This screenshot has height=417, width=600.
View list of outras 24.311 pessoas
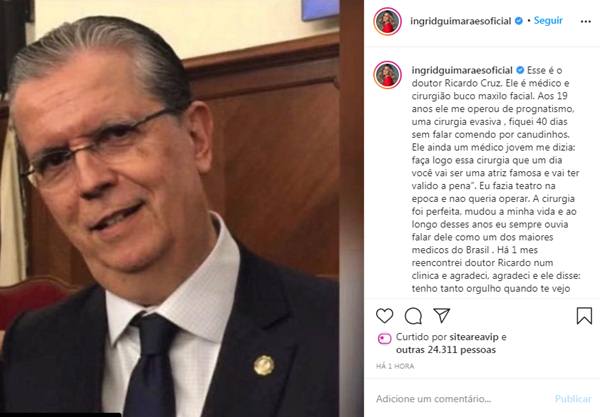pyautogui.click(x=446, y=350)
